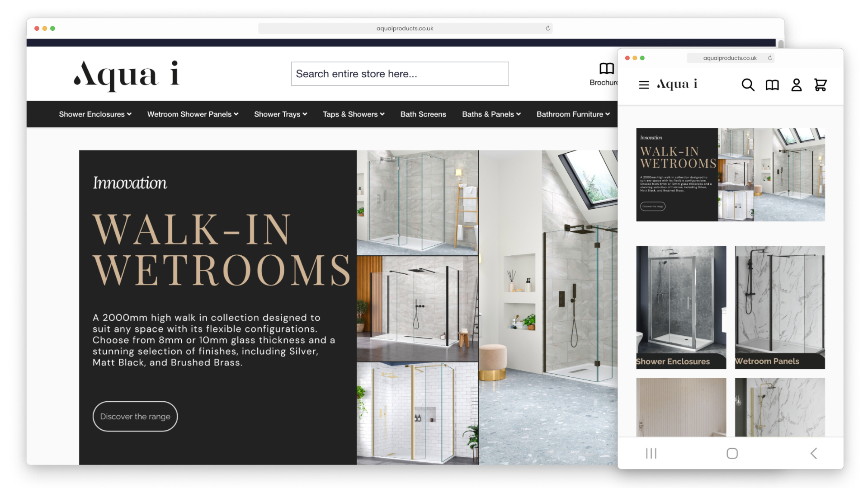Tap Discover the range in the mobile banner

[652, 206]
